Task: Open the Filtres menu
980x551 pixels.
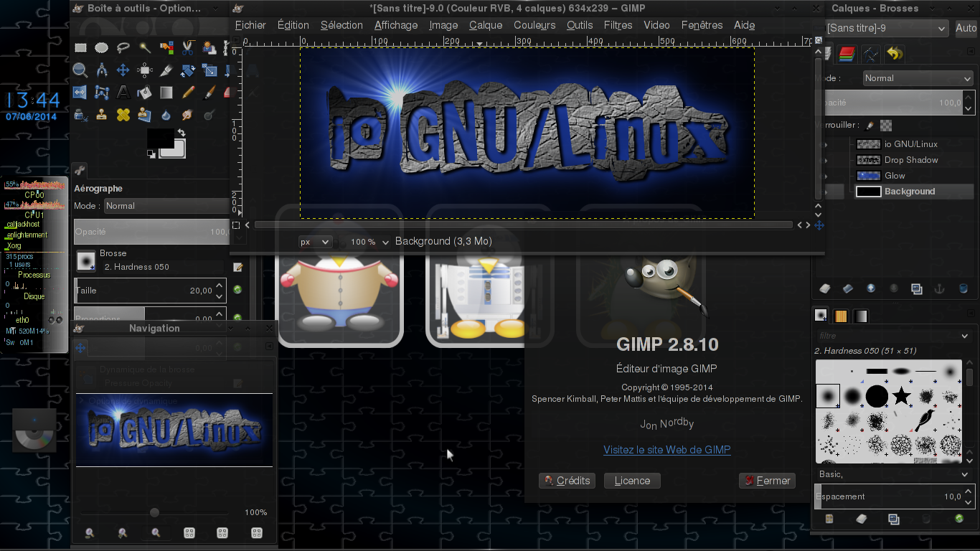Action: (618, 25)
